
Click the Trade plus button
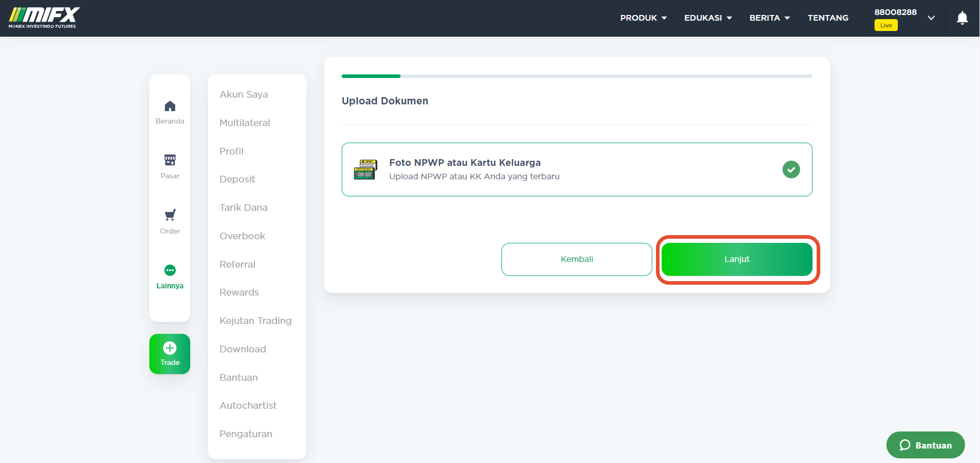click(170, 354)
